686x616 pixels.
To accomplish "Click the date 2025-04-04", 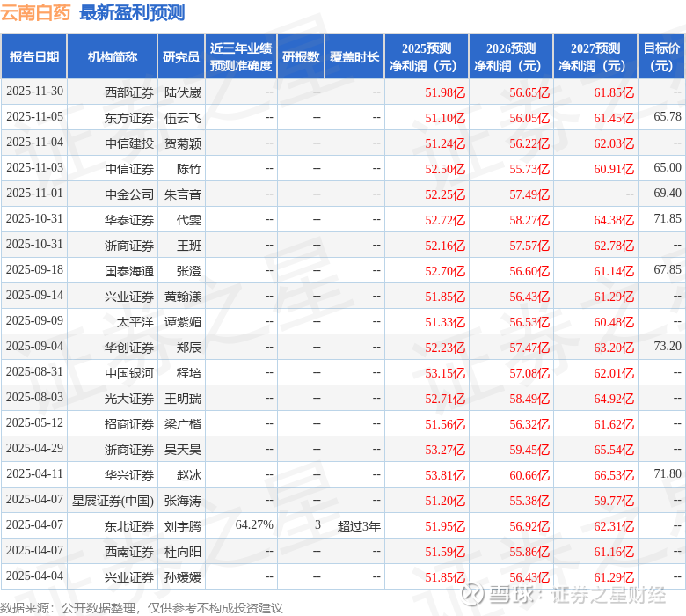I will click(x=34, y=576).
